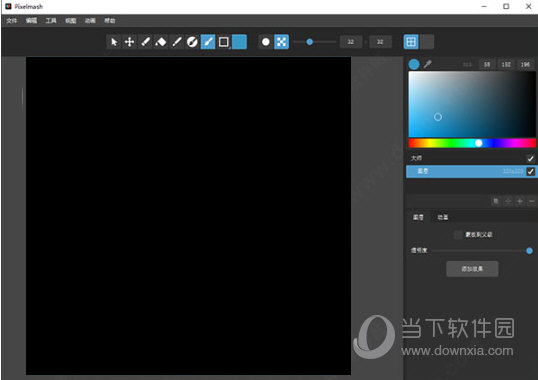This screenshot has height=380, width=538.
Task: Choose the move tool with four arrows
Action: point(129,42)
